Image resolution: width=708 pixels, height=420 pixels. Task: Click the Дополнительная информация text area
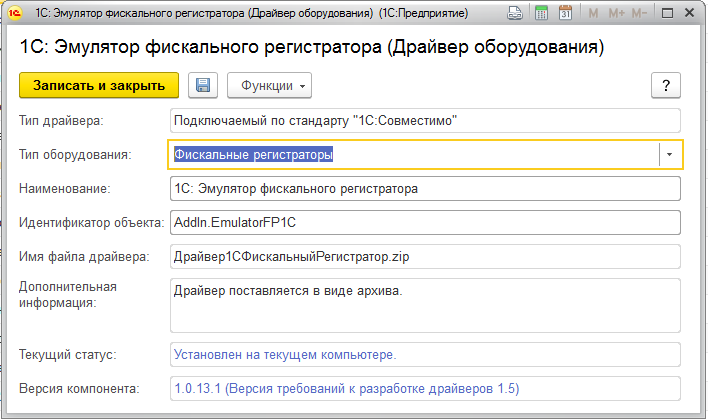425,306
